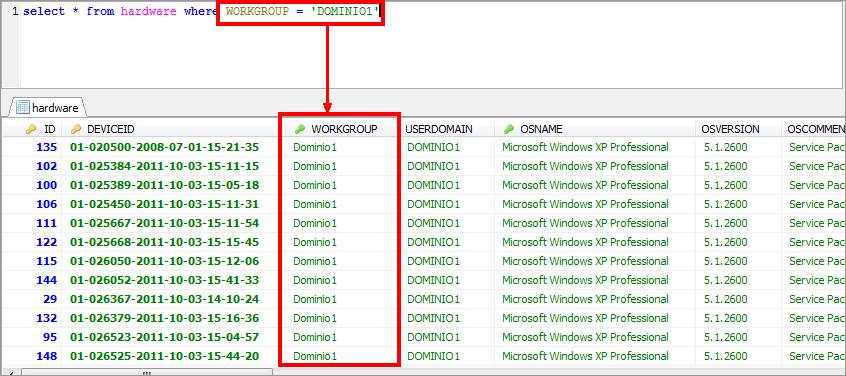Image resolution: width=846 pixels, height=376 pixels.
Task: Select ID cell 148
Action: click(46, 356)
